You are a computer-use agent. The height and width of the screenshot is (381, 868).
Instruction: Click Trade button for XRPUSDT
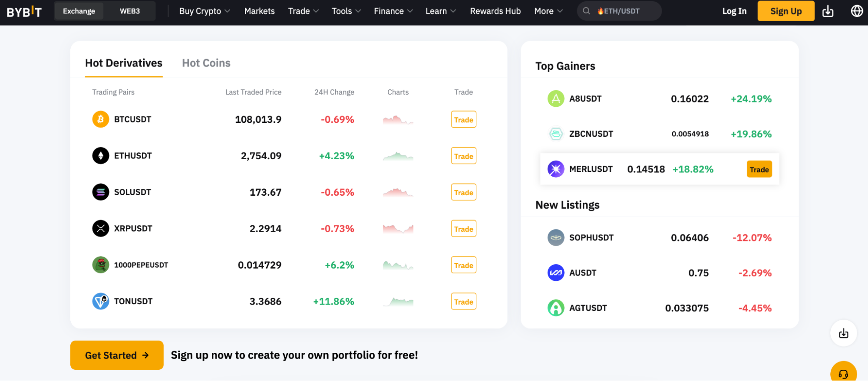click(463, 229)
